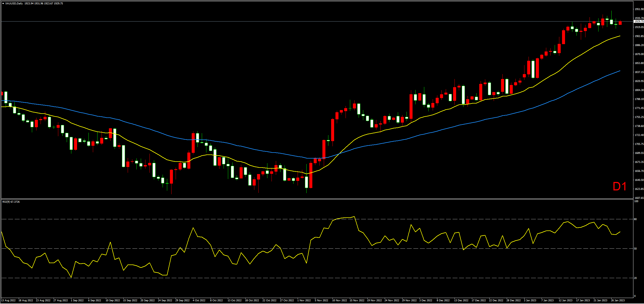Click the 15 Sep 2022 date label
The width and height of the screenshot is (644, 304).
[x=130, y=300]
